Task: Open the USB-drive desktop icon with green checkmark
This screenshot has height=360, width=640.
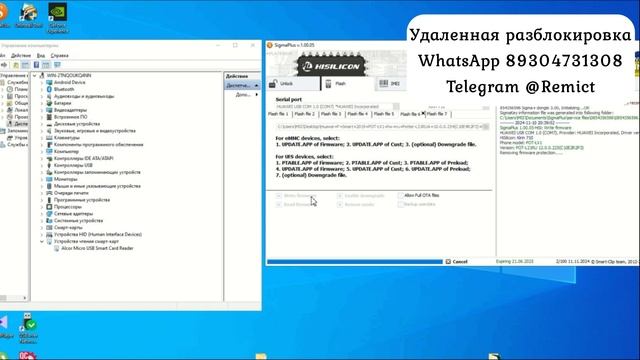Action: pyautogui.click(x=29, y=328)
